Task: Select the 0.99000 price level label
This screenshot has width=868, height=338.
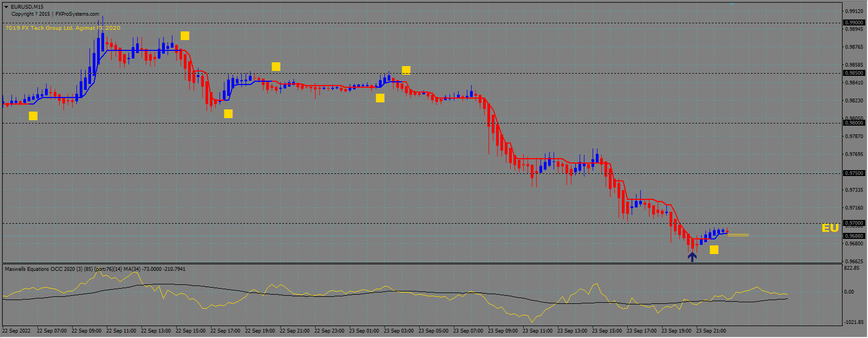Action: [854, 23]
